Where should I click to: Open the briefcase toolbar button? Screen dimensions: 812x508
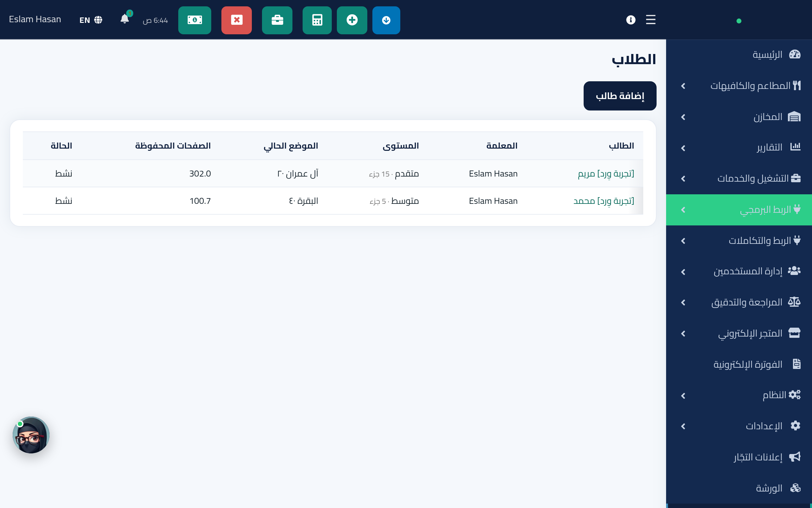pos(277,20)
